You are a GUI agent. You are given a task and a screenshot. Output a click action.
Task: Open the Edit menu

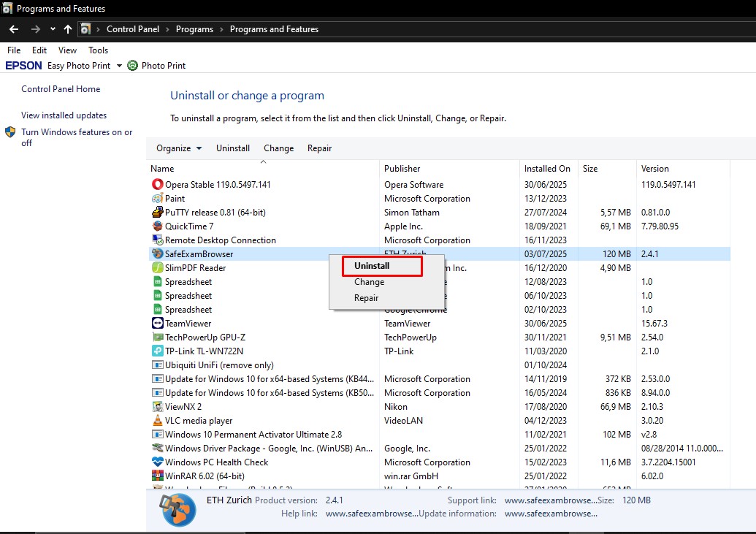pyautogui.click(x=39, y=50)
